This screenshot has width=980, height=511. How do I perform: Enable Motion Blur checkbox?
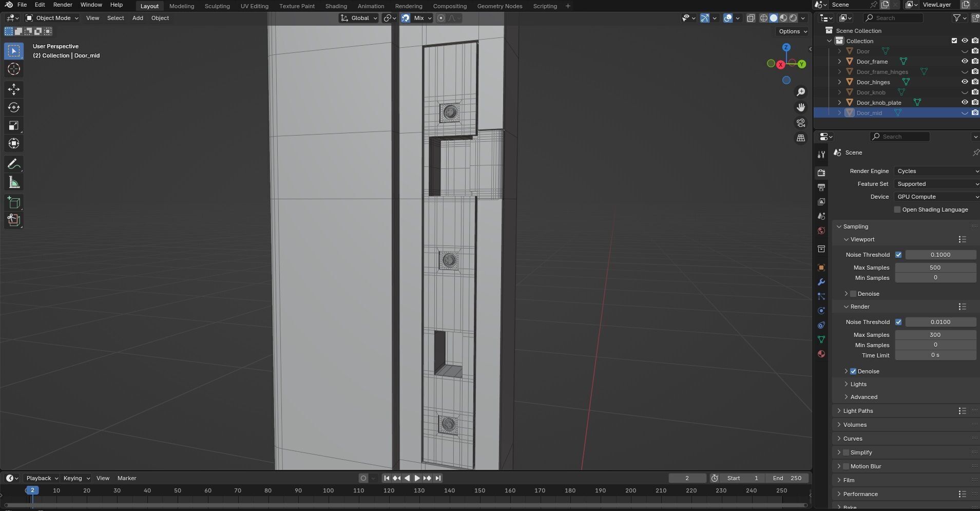point(846,466)
